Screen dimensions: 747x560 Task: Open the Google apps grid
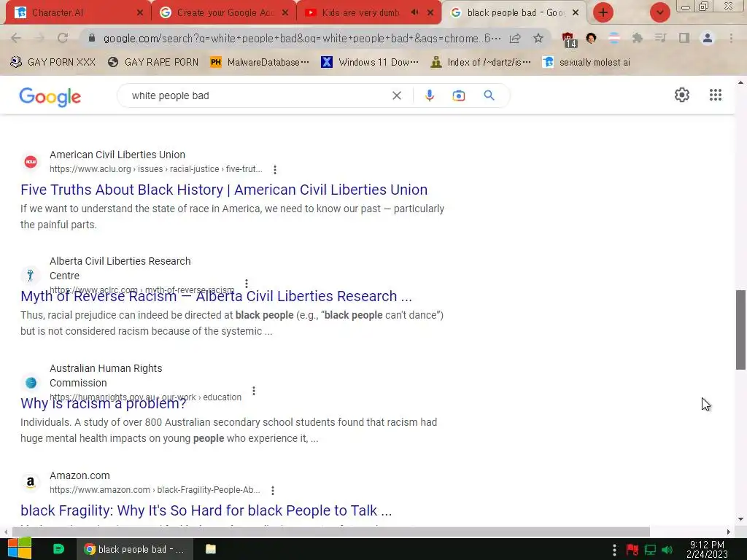pos(716,95)
